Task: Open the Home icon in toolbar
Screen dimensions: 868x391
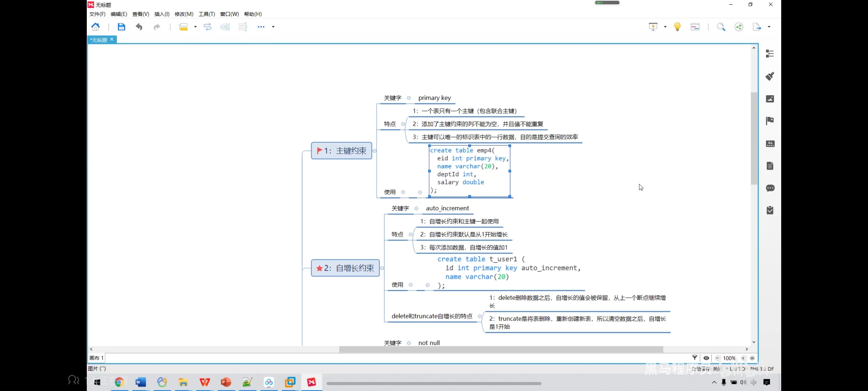Action: [x=96, y=27]
